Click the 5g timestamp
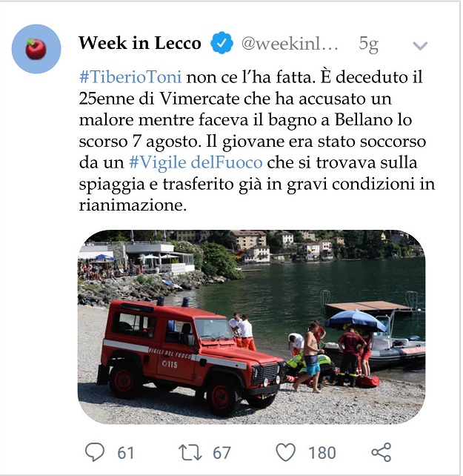Image resolution: width=463 pixels, height=476 pixels. [368, 44]
